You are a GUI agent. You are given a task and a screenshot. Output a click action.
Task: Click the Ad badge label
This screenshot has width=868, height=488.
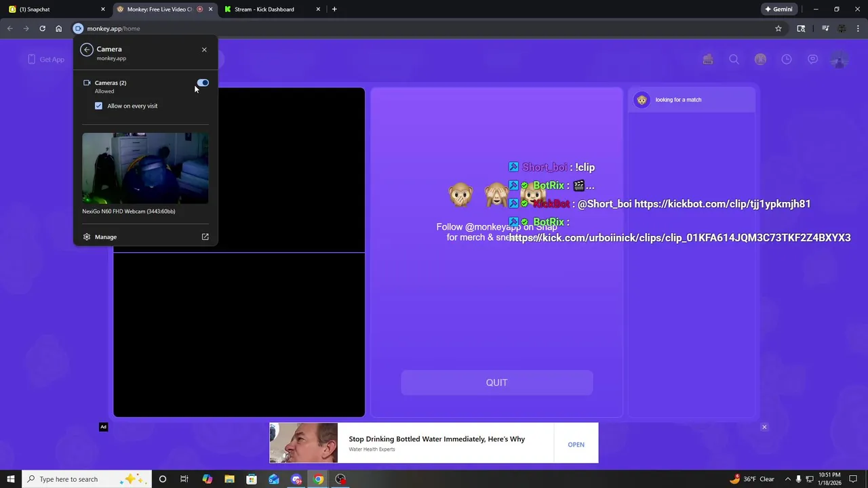coord(103,427)
